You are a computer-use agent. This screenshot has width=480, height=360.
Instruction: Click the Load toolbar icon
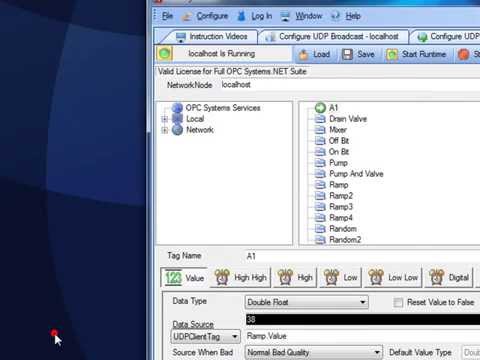(x=303, y=54)
